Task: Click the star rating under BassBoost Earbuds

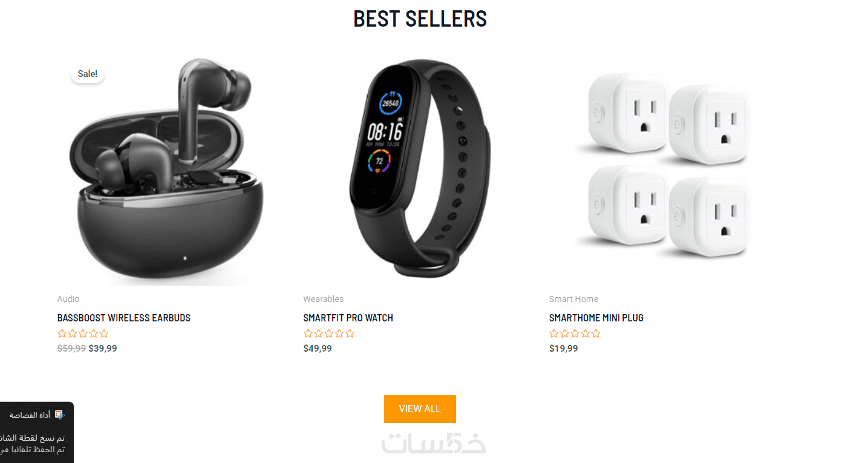Action: click(x=83, y=333)
